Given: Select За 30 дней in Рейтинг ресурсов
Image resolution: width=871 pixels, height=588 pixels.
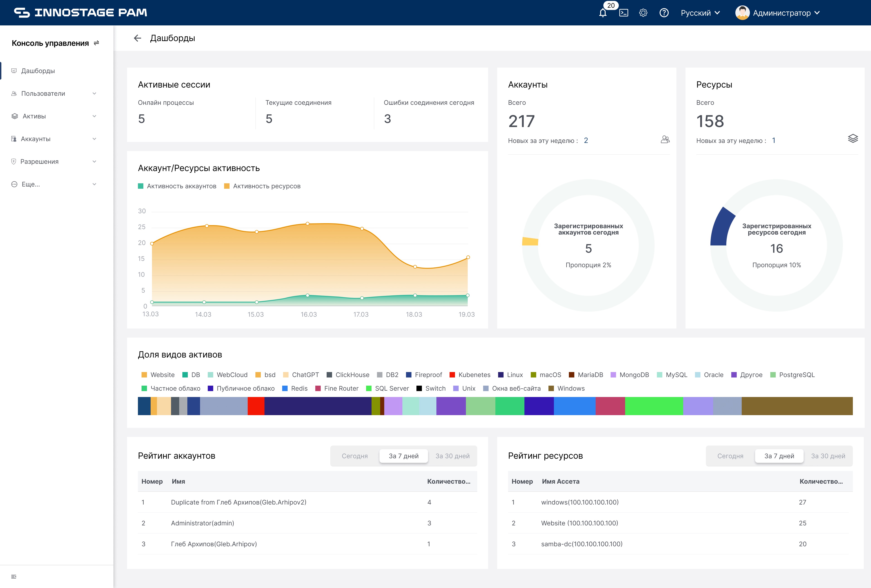Looking at the screenshot, I should [x=828, y=456].
